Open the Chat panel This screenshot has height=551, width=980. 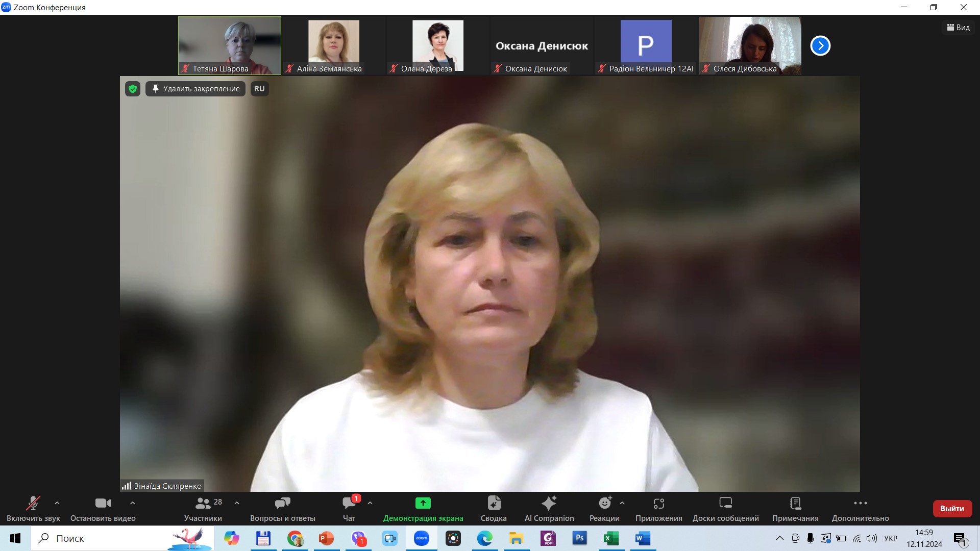click(x=349, y=504)
